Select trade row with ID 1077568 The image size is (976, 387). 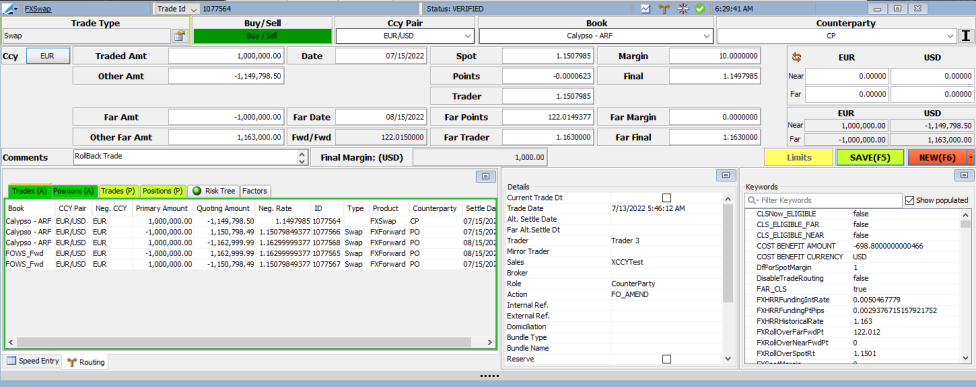(250, 242)
